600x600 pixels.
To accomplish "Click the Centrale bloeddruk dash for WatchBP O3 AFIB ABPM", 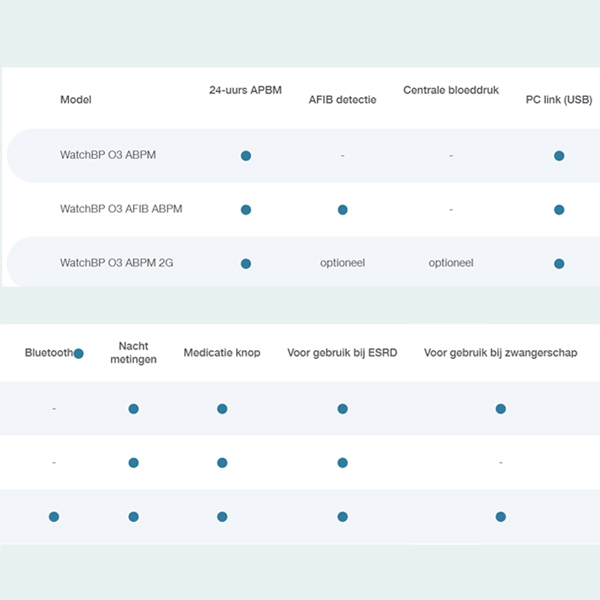I will [x=451, y=210].
